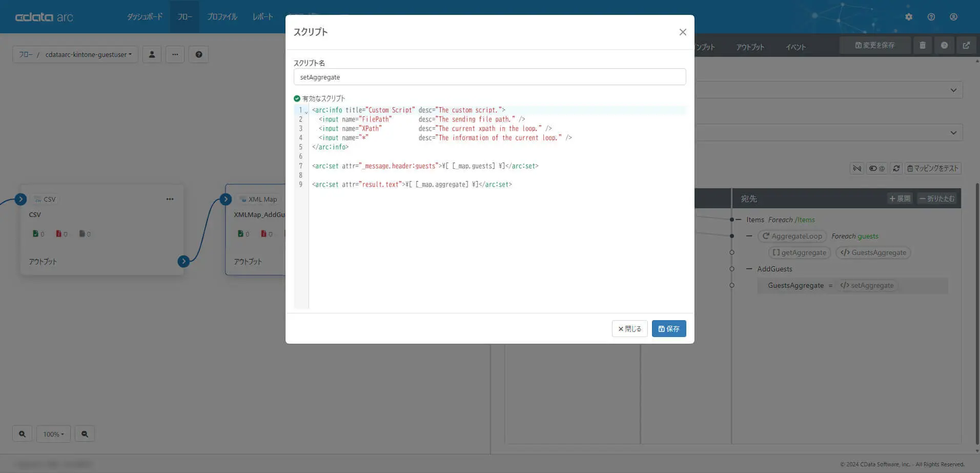Open the 100% zoom level dropdown
This screenshot has height=473, width=980.
click(x=53, y=434)
